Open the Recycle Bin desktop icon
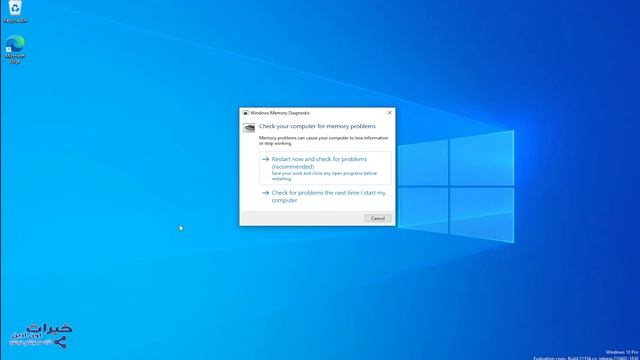 click(15, 11)
